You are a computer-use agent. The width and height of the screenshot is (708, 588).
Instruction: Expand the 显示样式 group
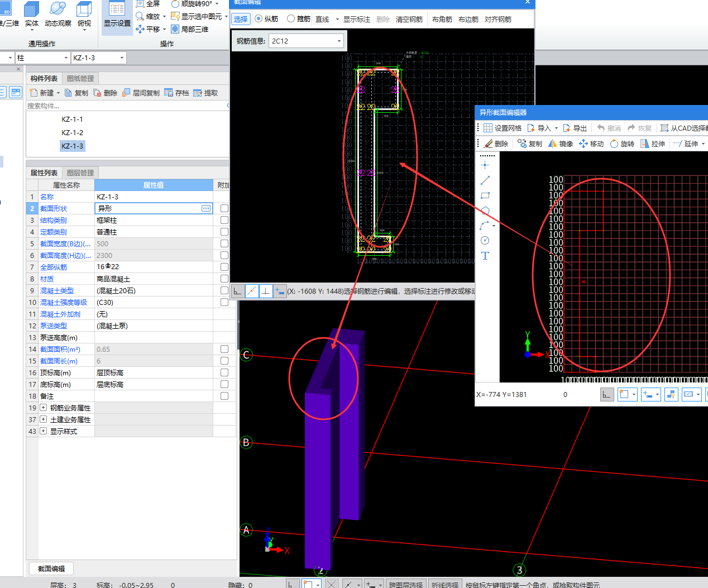(x=43, y=431)
